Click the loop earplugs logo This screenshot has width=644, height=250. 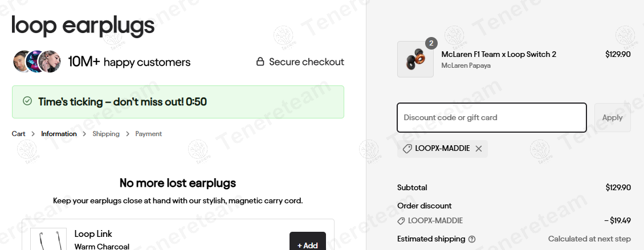(x=83, y=26)
